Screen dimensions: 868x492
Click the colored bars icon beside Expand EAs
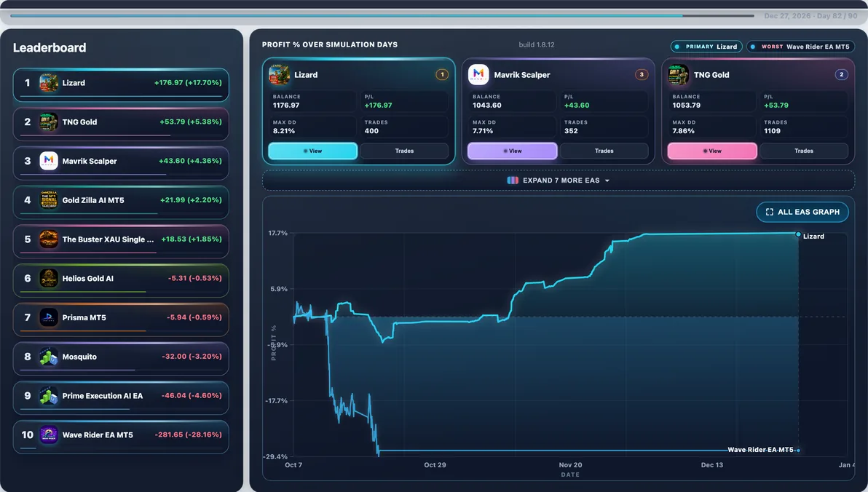coord(513,180)
